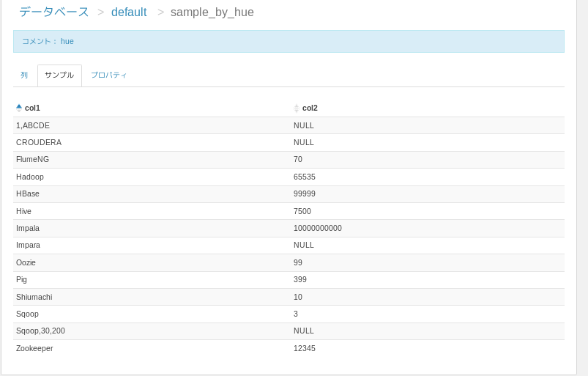Click the NULL value in Impara row
The image size is (588, 376).
(x=304, y=245)
